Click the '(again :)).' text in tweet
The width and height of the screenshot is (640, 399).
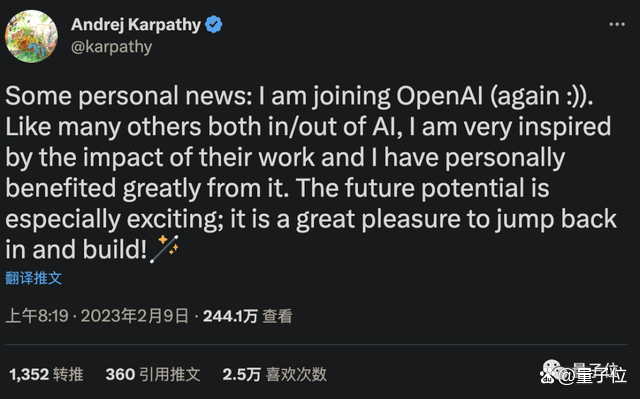click(542, 96)
